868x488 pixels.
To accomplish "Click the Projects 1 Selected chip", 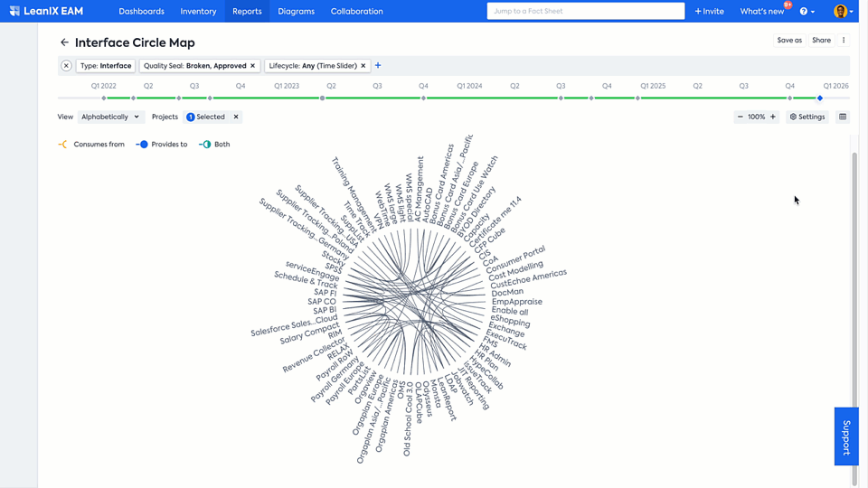I will point(206,117).
